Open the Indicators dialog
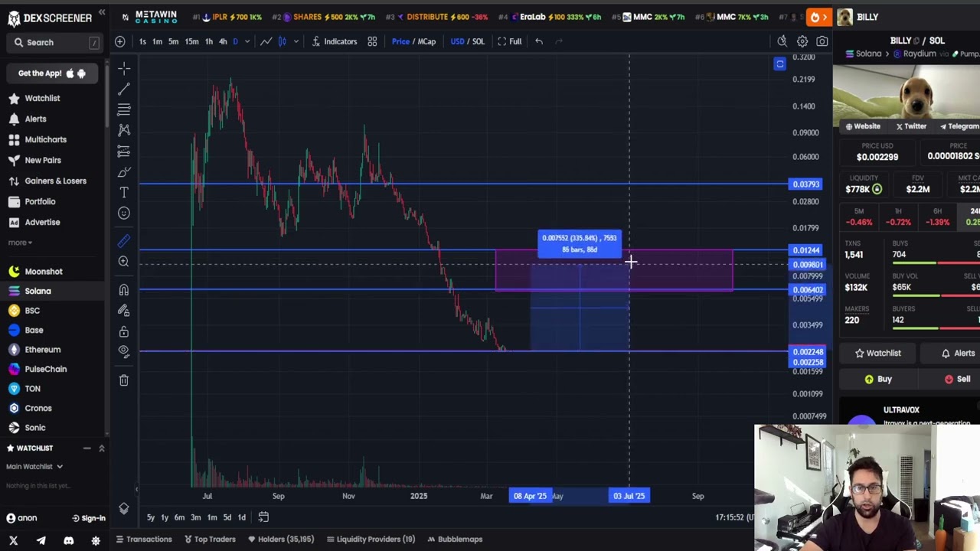Viewport: 980px width, 551px height. click(335, 41)
